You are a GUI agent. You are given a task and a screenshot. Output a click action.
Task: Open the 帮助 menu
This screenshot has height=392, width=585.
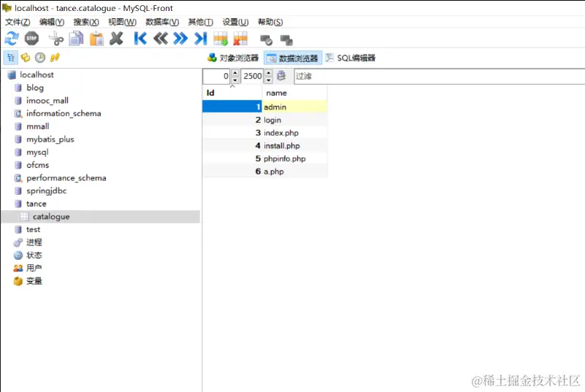[x=270, y=22]
